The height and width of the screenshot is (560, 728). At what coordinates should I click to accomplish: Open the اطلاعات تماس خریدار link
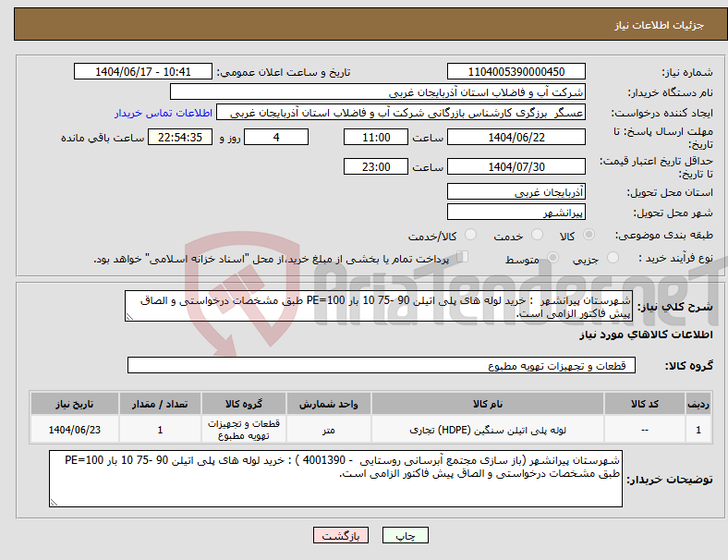point(164,114)
